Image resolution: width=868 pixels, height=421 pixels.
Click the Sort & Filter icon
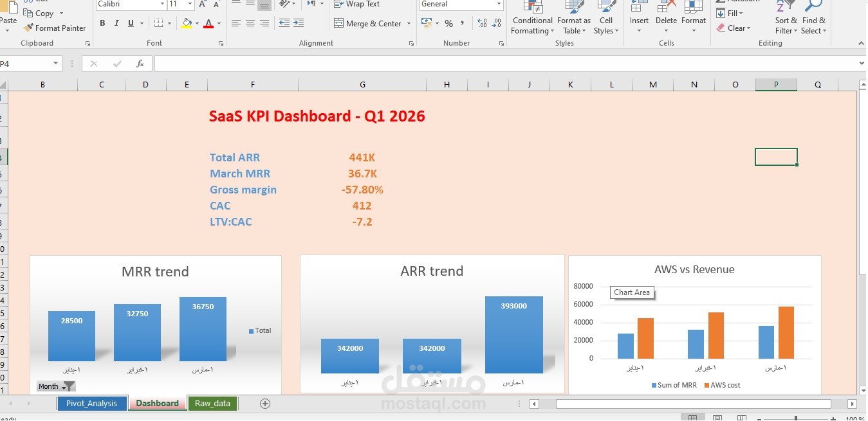pyautogui.click(x=786, y=7)
